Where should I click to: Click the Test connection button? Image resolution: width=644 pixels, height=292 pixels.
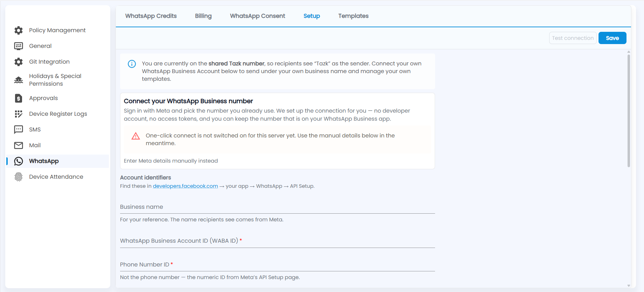click(x=573, y=38)
